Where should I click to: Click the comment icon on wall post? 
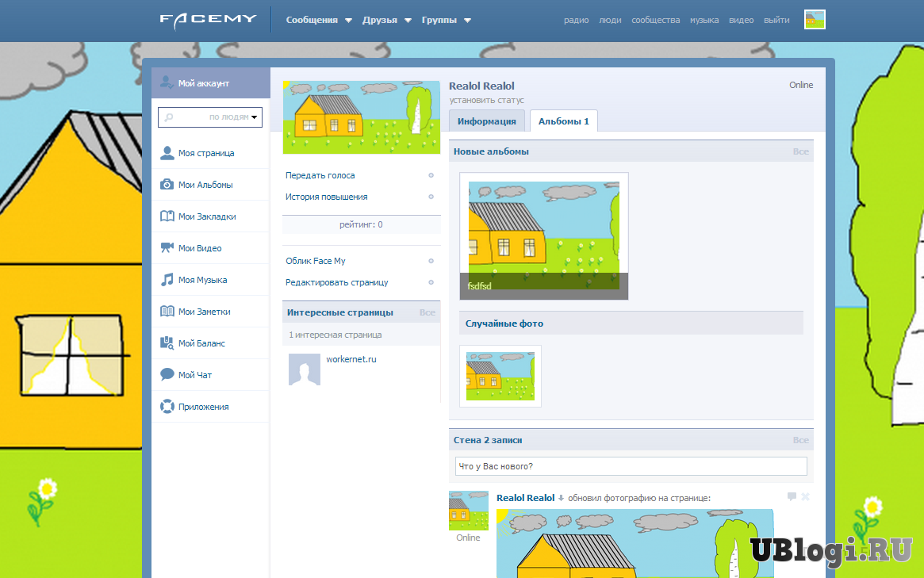tap(792, 497)
